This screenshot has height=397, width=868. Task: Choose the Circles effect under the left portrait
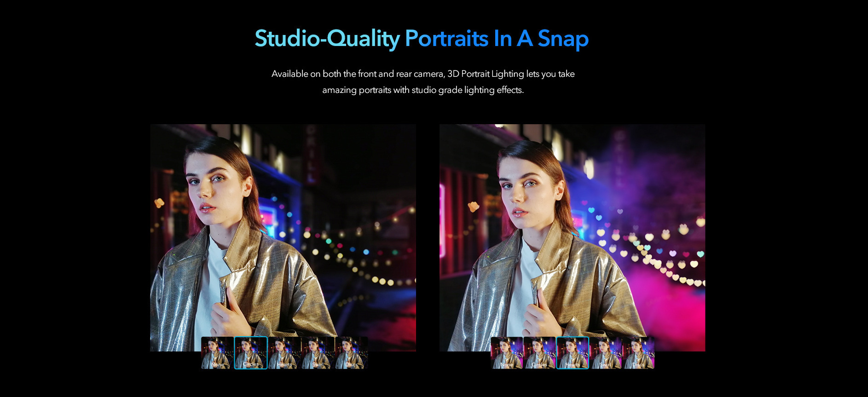pos(251,353)
